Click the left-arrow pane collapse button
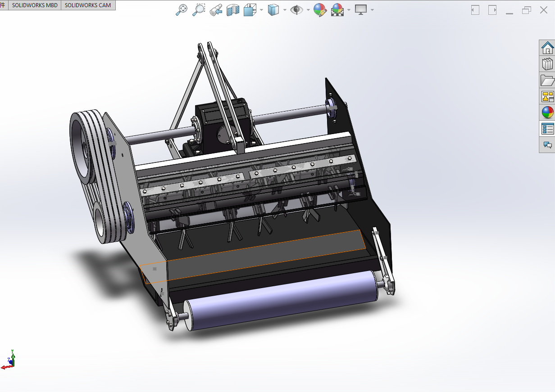The image size is (555, 392). point(475,10)
